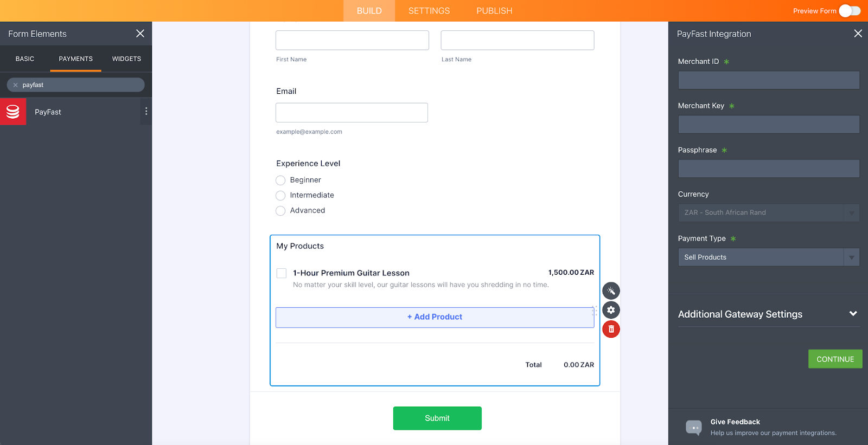Open the payment wizard wand icon
The height and width of the screenshot is (445, 868).
point(611,291)
